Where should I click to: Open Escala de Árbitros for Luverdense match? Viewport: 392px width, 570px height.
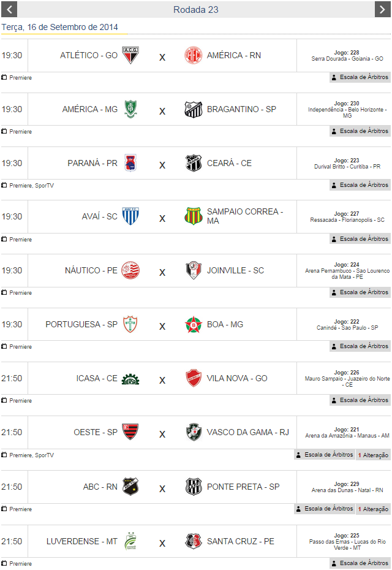(360, 563)
